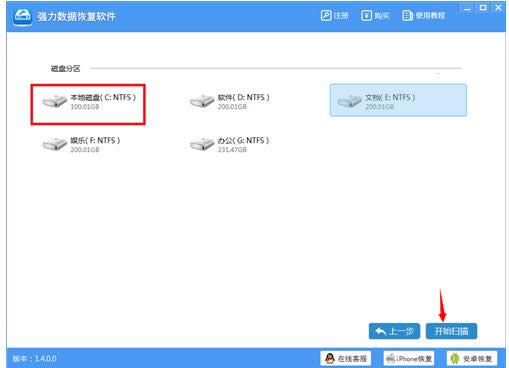This screenshot has height=368, width=509.
Task: Maximize the recovery software window
Action: pyautogui.click(x=483, y=8)
